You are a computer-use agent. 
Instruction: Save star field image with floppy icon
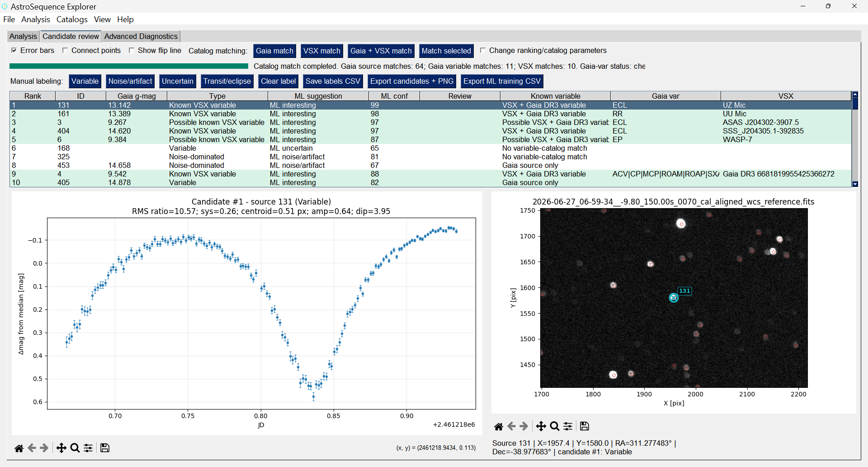[x=585, y=426]
